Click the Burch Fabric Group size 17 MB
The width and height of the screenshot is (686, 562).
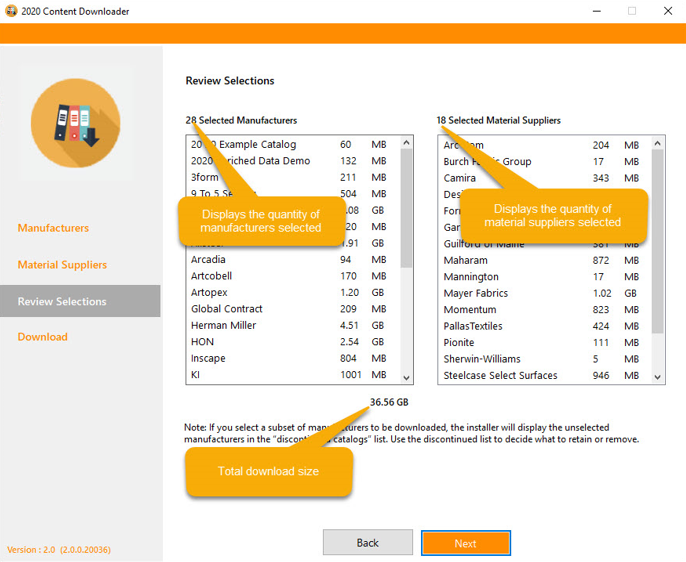click(x=616, y=162)
